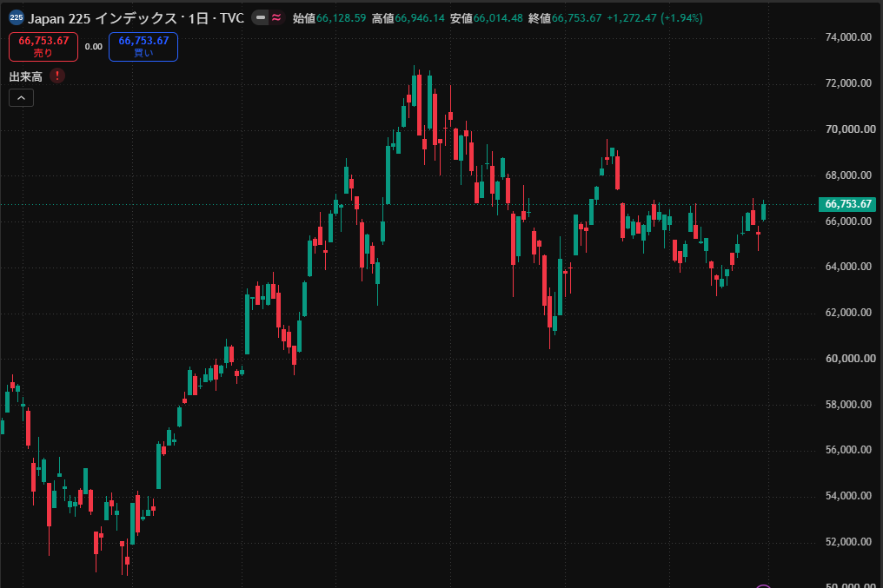The width and height of the screenshot is (883, 588).
Task: Click the 終値 66,753.67 close value
Action: click(x=565, y=18)
